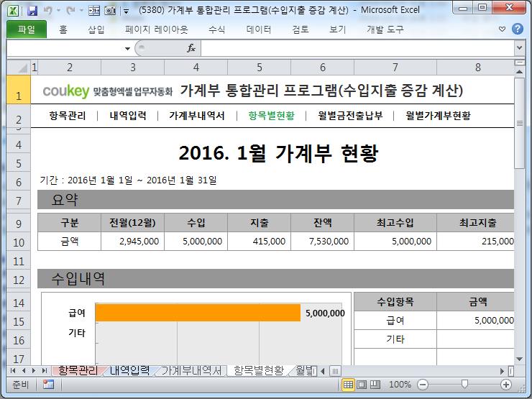Switch to the 홈 ribbon tab
The image size is (532, 399).
click(x=63, y=29)
